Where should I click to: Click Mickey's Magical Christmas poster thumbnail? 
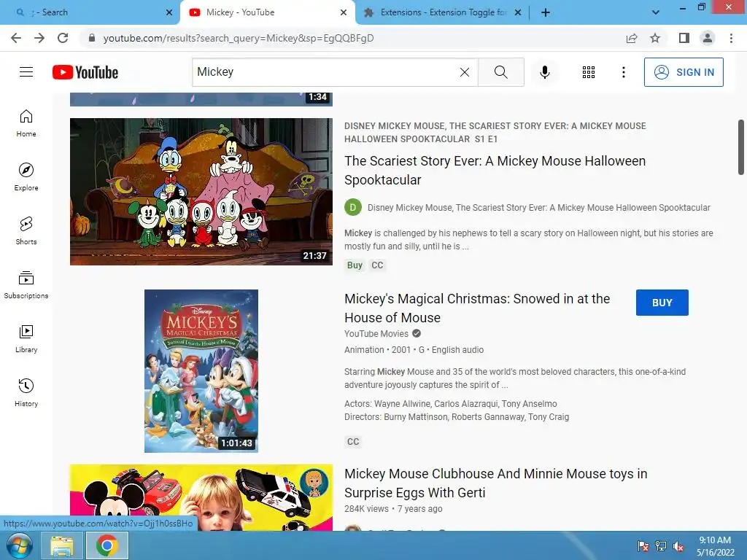(201, 371)
